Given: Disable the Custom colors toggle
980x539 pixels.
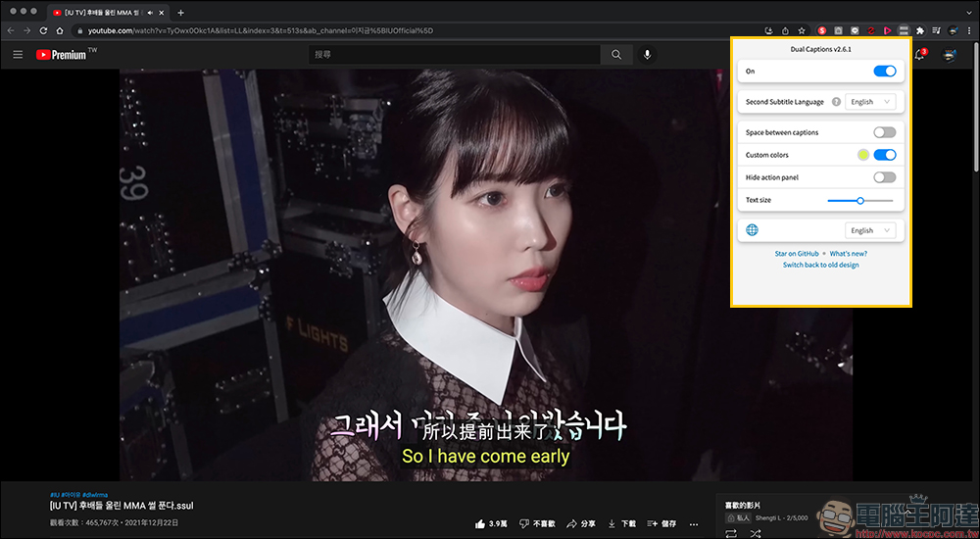Looking at the screenshot, I should [884, 155].
